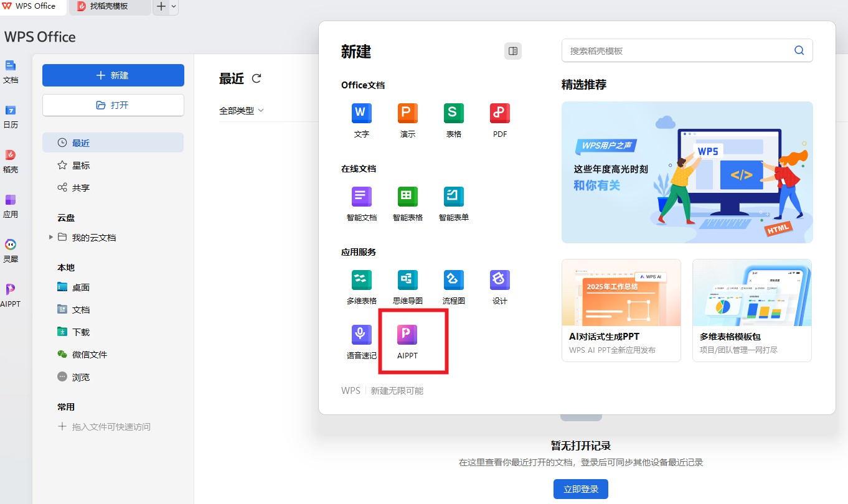848x504 pixels.
Task: Click the 搜索稻壳模板 search field
Action: pos(679,50)
